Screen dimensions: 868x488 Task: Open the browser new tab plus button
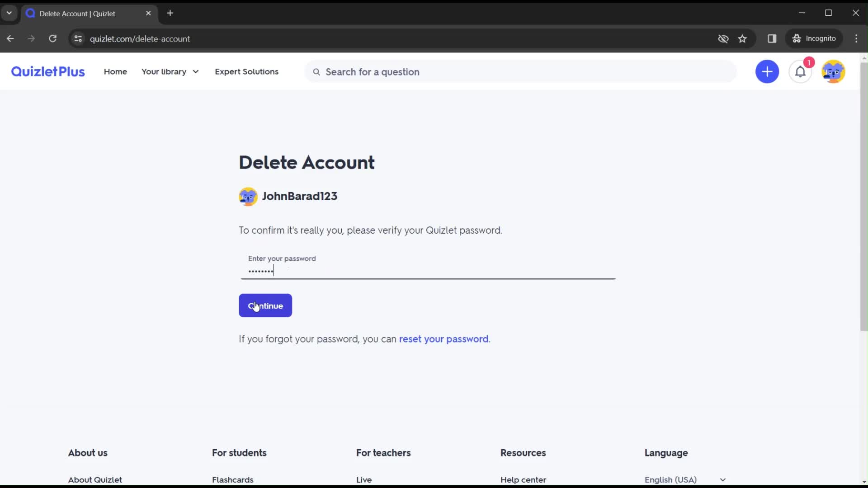click(170, 13)
